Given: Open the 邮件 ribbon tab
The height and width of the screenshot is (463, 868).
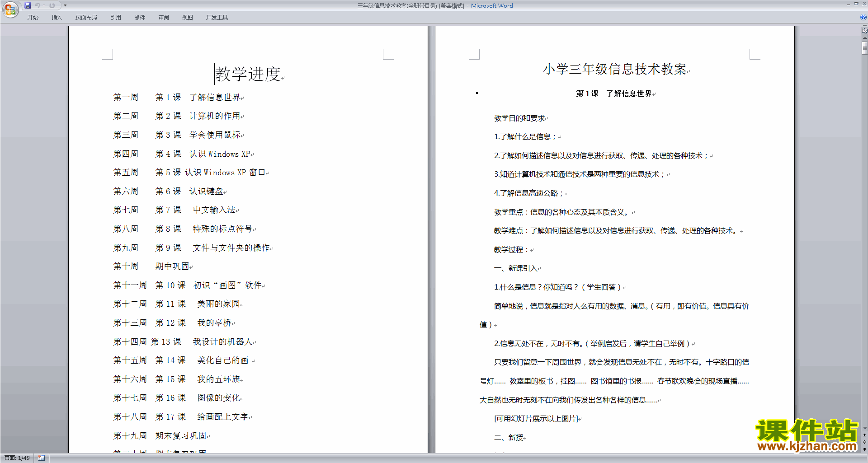Looking at the screenshot, I should pyautogui.click(x=140, y=18).
